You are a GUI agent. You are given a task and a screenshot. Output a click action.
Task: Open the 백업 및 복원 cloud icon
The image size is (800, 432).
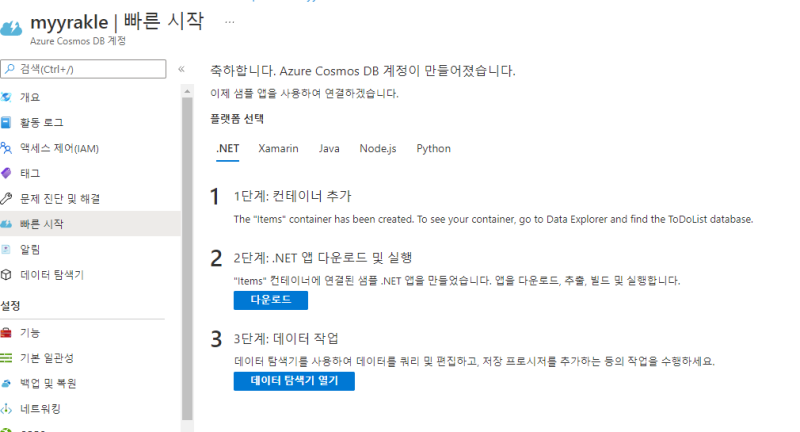7,383
